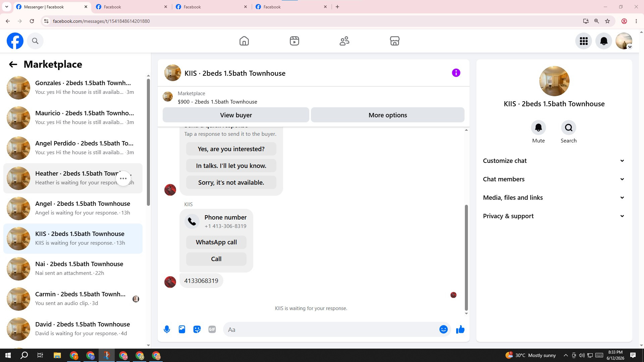
Task: Open File Explorer from taskbar
Action: pos(57,355)
